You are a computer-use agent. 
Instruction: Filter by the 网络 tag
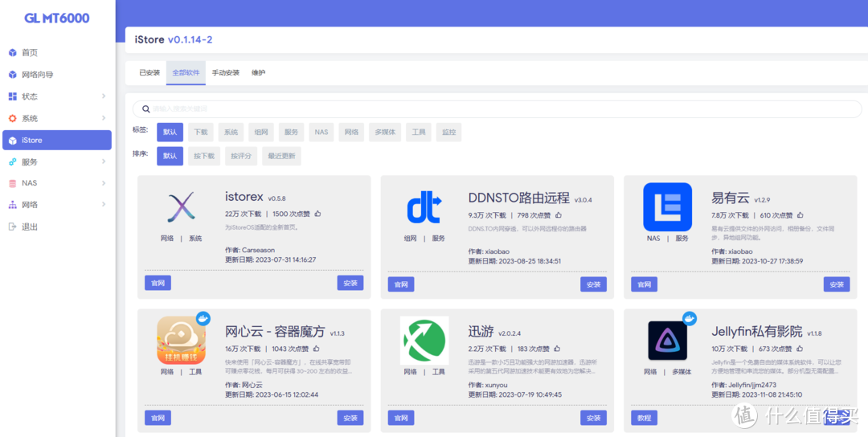tap(351, 133)
